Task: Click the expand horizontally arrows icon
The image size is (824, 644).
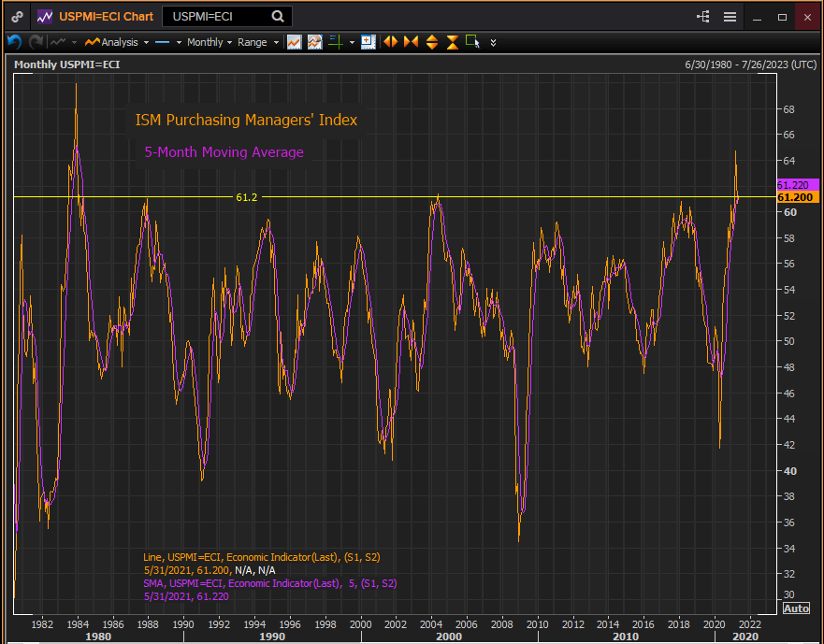Action: coord(390,42)
